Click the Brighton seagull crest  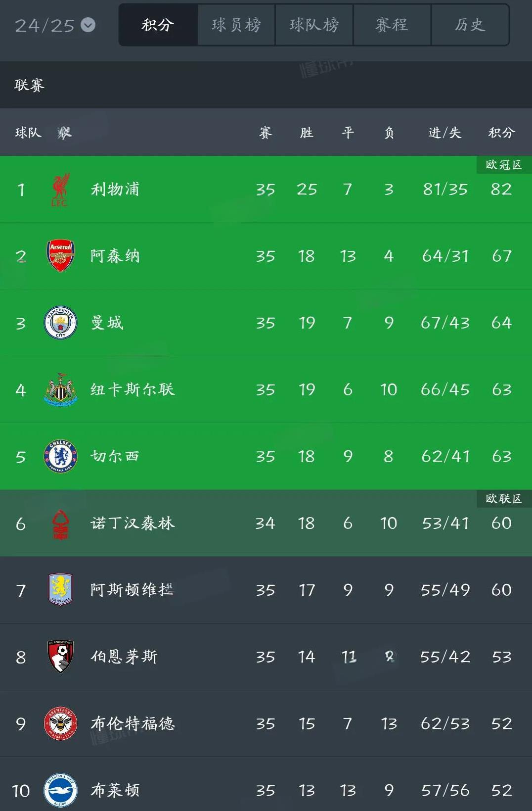pyautogui.click(x=60, y=790)
